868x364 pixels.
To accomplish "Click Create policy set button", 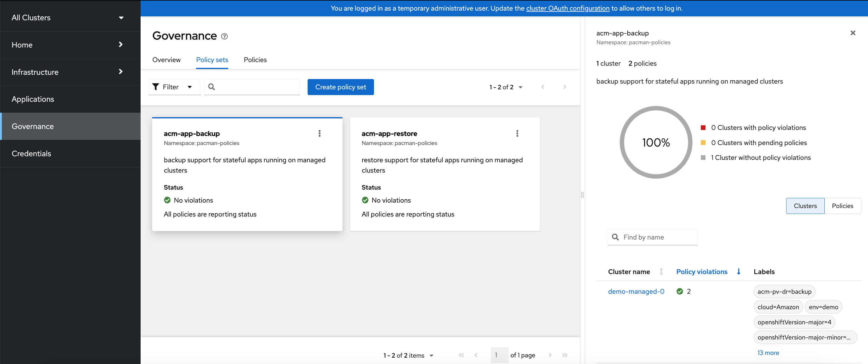I will pos(340,87).
